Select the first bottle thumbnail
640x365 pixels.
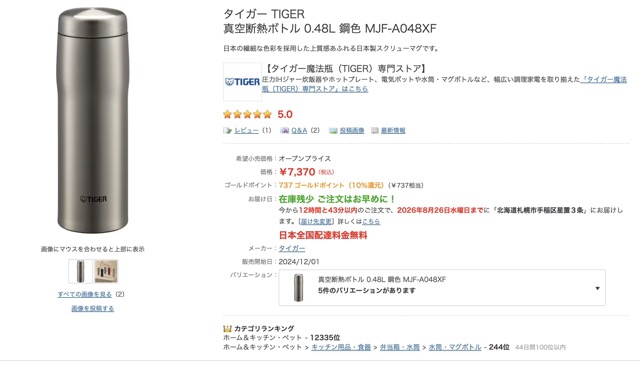click(x=80, y=271)
